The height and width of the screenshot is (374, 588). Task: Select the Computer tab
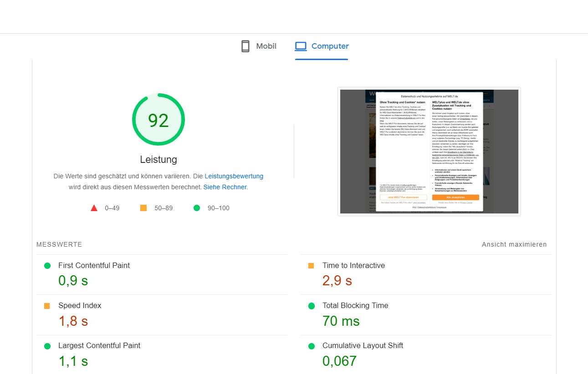pyautogui.click(x=322, y=46)
